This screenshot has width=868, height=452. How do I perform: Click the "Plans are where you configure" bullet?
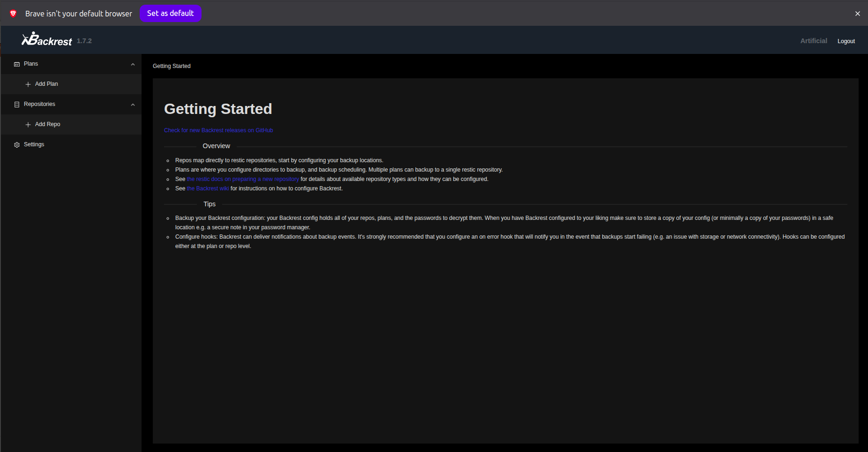pos(339,170)
